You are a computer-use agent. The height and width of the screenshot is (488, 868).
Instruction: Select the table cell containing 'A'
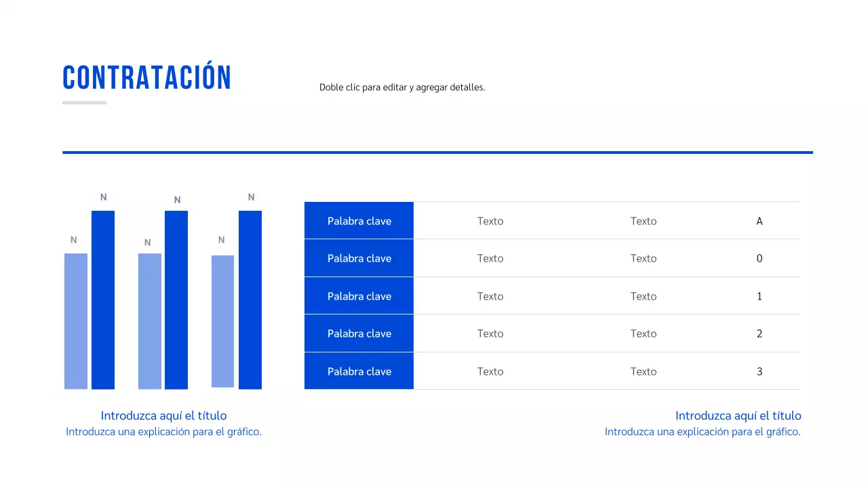click(x=759, y=221)
